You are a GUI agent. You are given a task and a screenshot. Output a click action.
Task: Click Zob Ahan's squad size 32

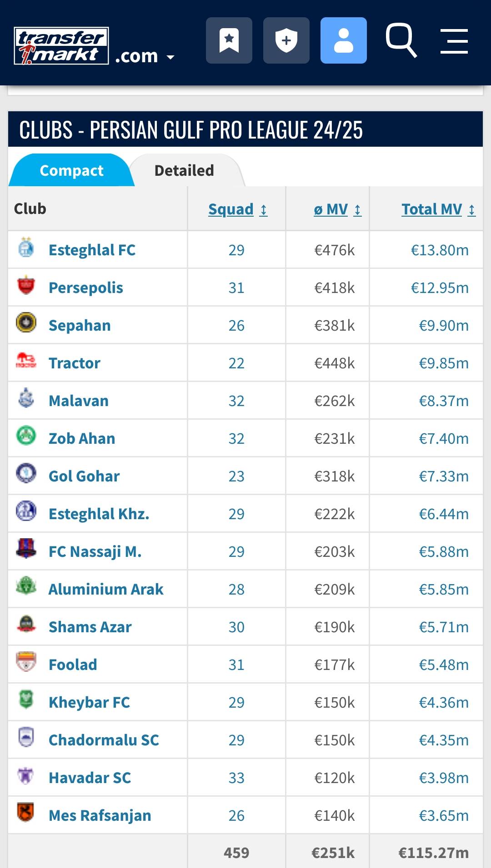tap(236, 438)
